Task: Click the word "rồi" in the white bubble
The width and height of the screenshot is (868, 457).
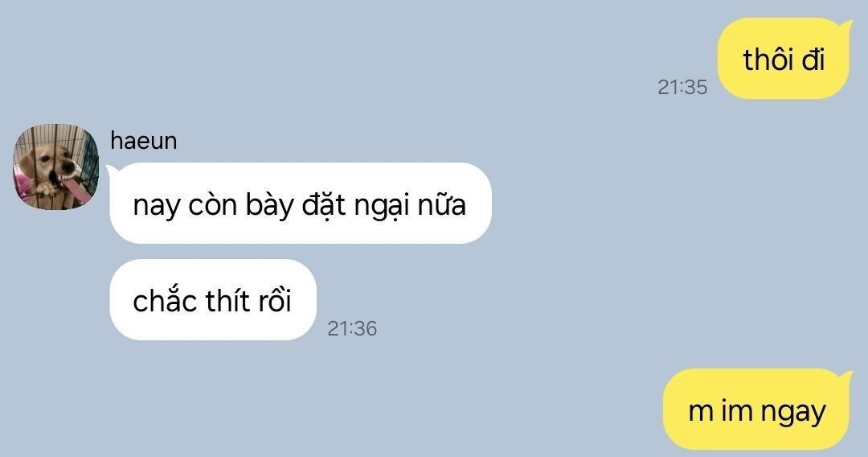Action: (272, 300)
